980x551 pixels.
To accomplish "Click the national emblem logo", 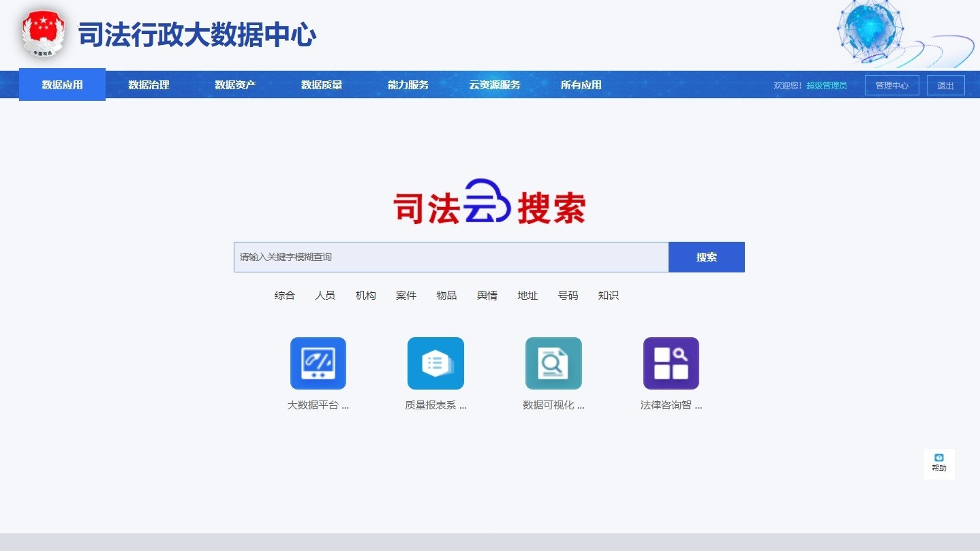I will pyautogui.click(x=42, y=33).
